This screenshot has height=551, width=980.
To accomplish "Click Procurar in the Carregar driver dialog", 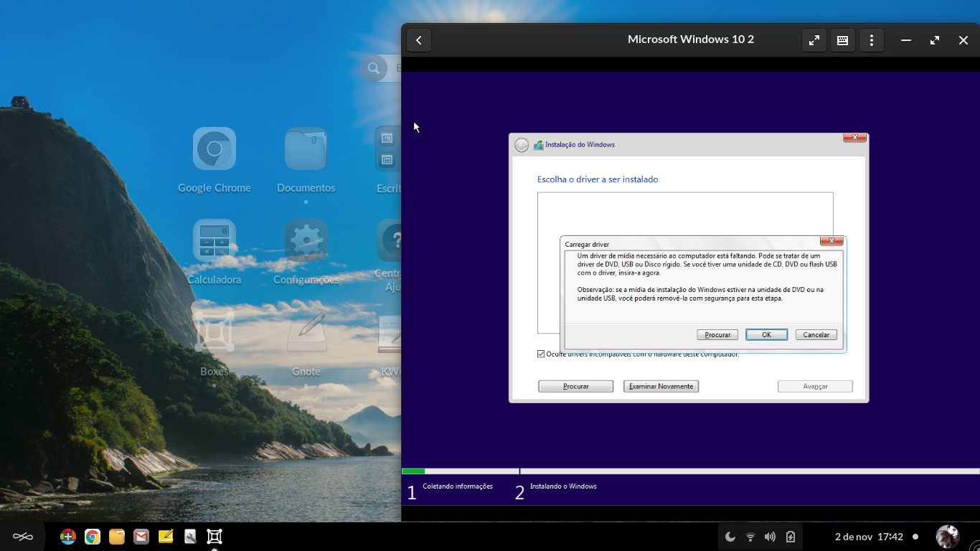I will click(717, 335).
